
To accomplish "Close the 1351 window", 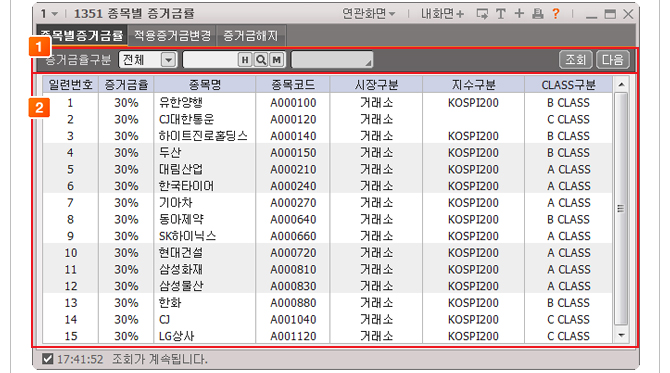I will coord(628,14).
